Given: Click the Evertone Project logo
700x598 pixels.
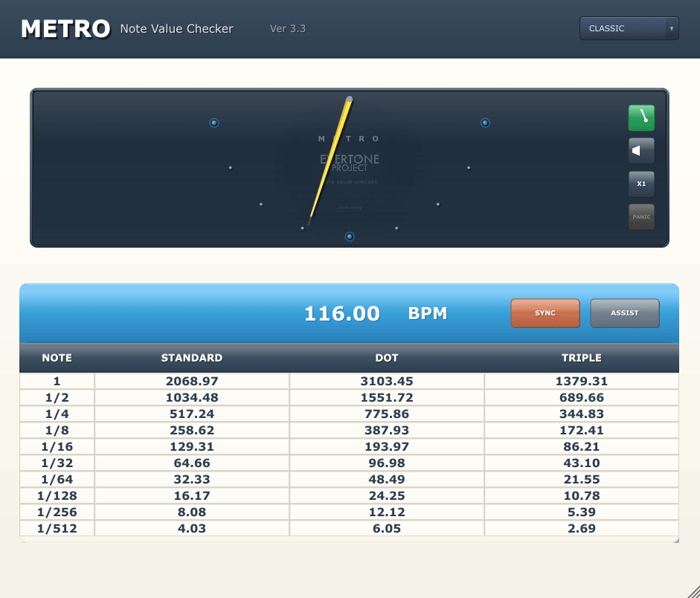Looking at the screenshot, I should pos(350,162).
